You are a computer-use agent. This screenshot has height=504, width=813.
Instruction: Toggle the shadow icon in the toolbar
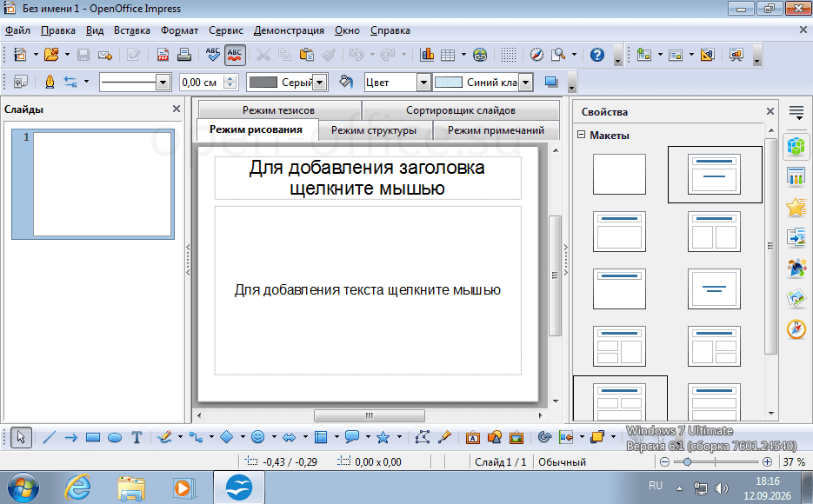click(551, 82)
